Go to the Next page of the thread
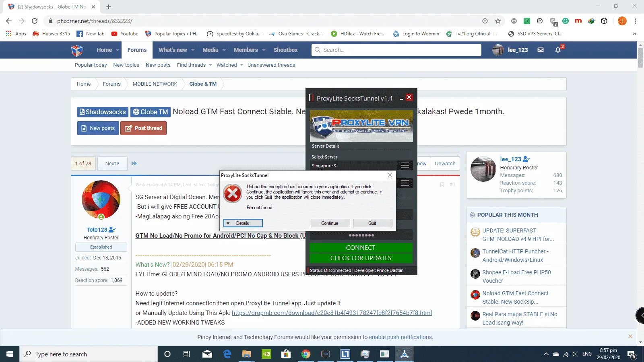 coord(112,163)
